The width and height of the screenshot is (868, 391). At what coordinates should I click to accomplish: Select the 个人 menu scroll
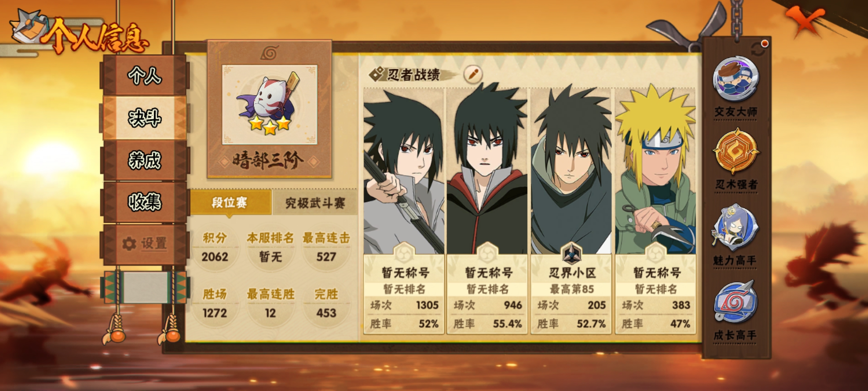(x=145, y=75)
